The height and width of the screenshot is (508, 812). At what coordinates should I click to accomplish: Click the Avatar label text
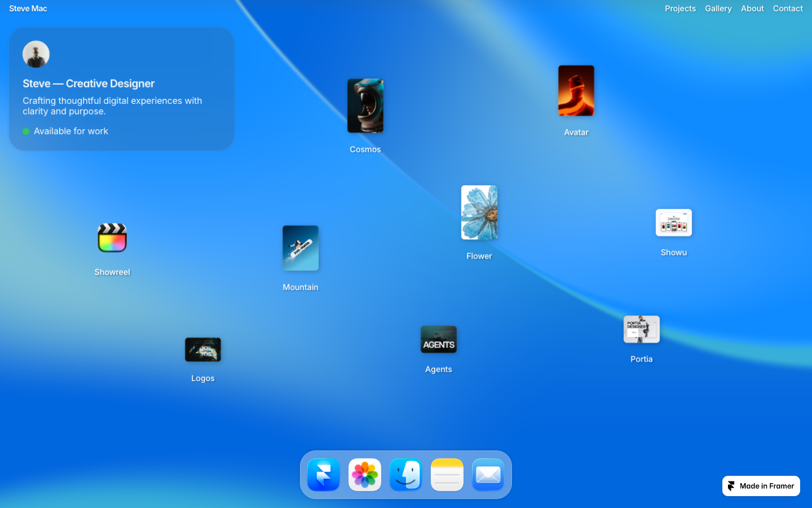[x=576, y=133]
